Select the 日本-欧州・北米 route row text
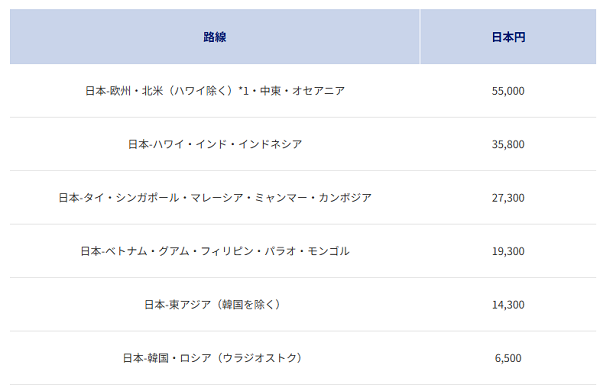 click(x=215, y=91)
